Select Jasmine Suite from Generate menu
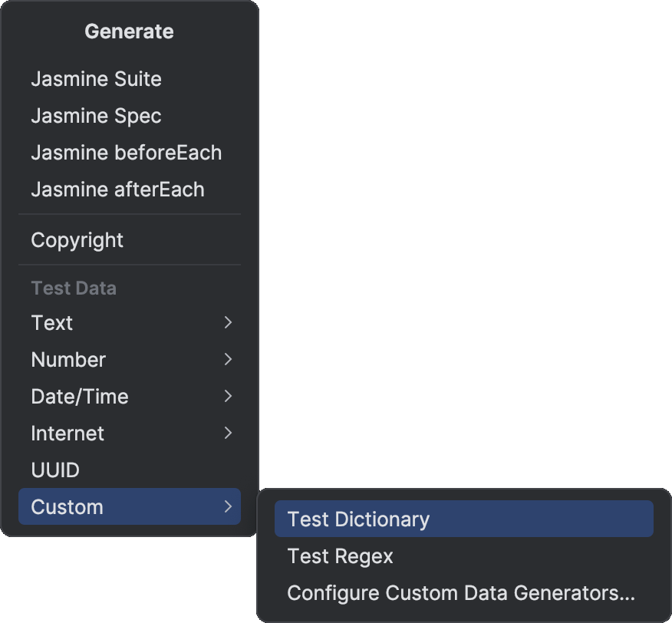672x623 pixels. coord(96,78)
